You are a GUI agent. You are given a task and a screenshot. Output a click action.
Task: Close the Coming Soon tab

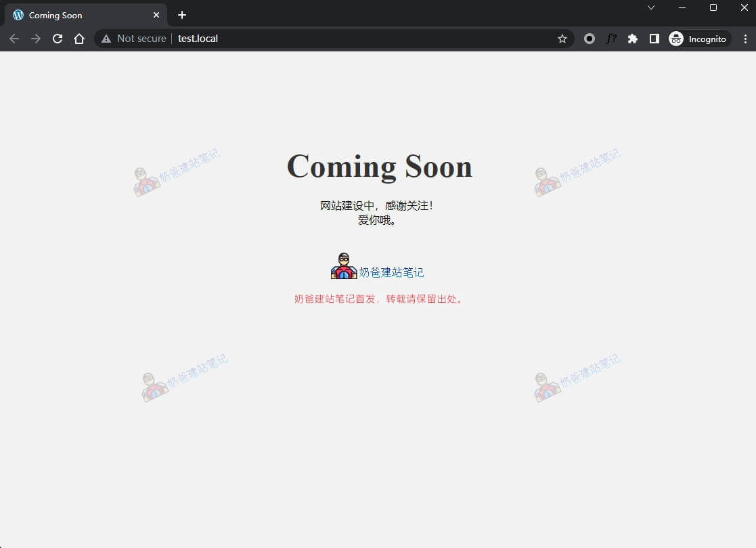pyautogui.click(x=156, y=14)
